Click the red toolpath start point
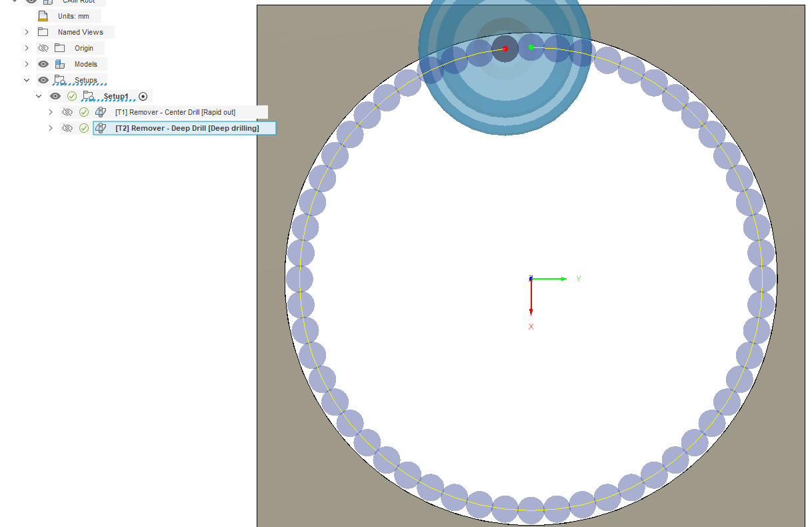This screenshot has width=812, height=527. point(505,49)
